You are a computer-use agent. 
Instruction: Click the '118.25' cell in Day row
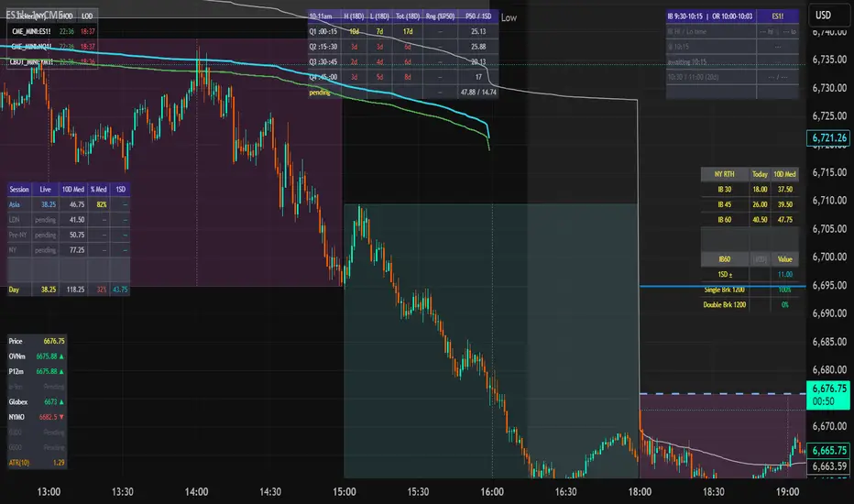[75, 290]
